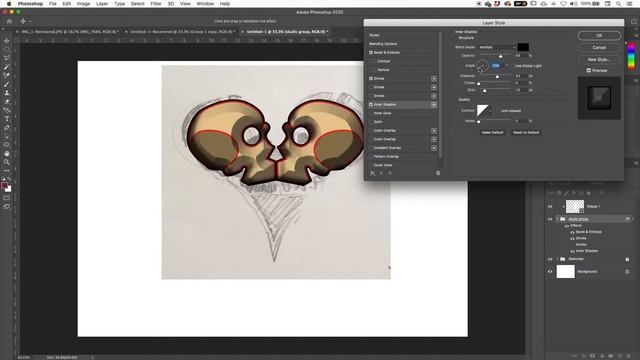Hide the Background layer
The width and height of the screenshot is (640, 360).
550,271
